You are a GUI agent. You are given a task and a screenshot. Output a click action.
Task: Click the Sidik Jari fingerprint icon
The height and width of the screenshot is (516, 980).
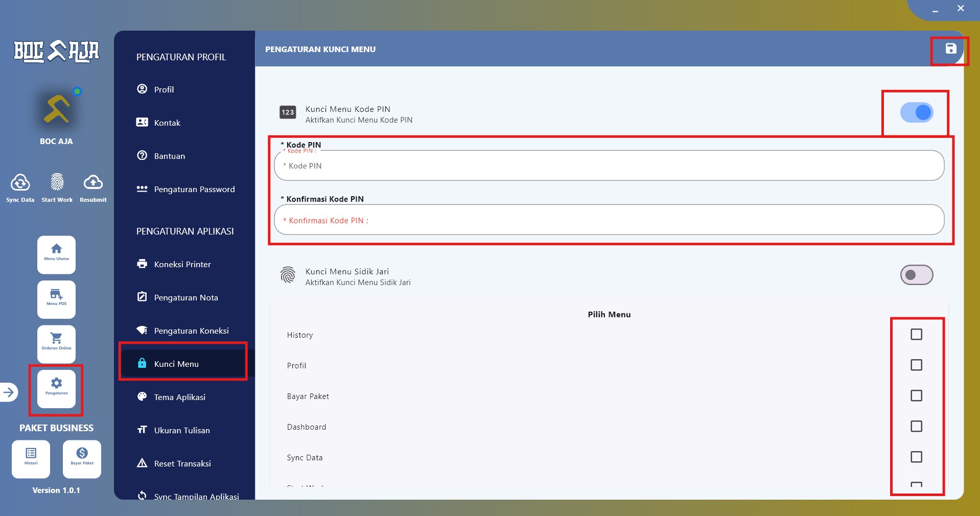click(288, 275)
